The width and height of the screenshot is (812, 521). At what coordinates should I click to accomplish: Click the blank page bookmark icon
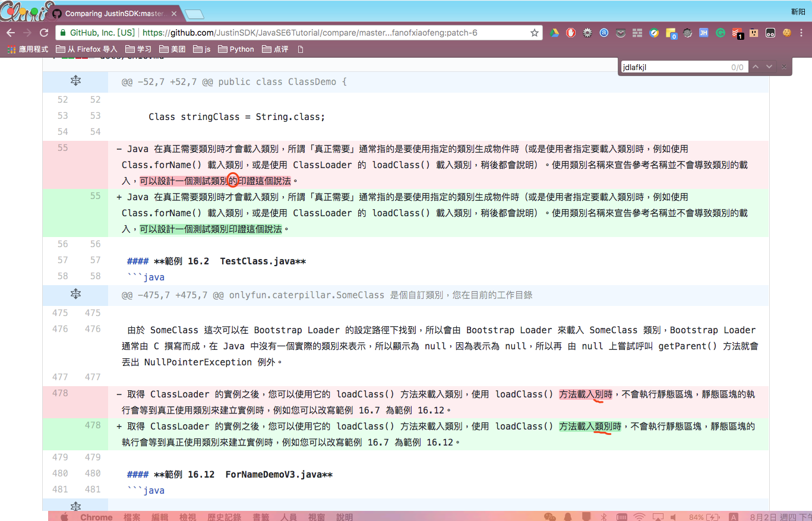(301, 49)
